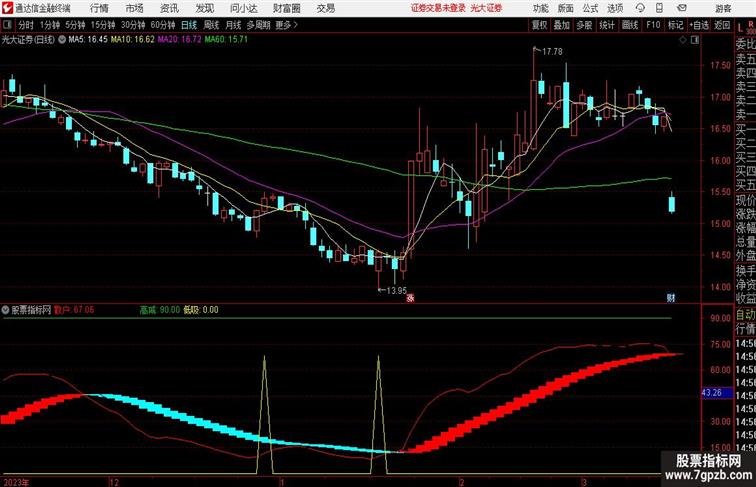This screenshot has height=487, width=756.
Task: Open the 功能 menu
Action: 541,8
